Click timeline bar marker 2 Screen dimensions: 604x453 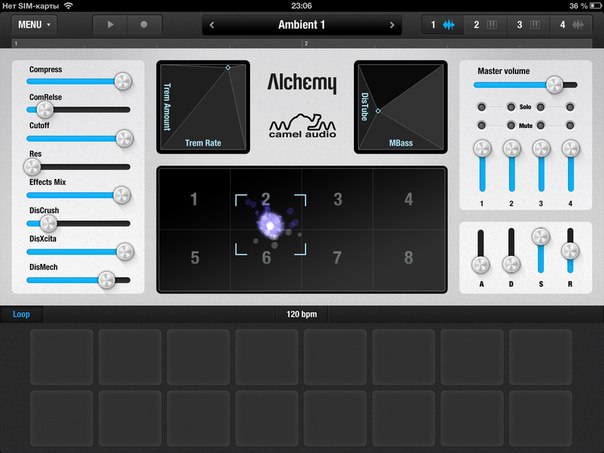[306, 44]
